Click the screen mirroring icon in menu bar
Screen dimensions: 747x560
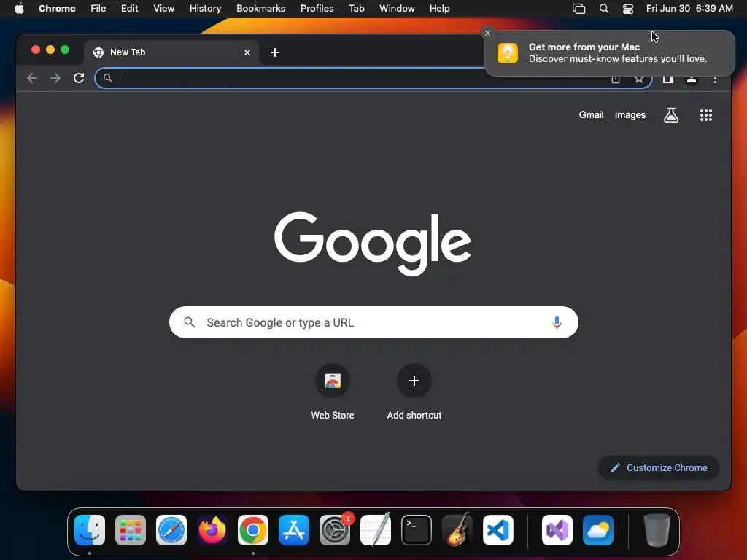coord(578,9)
